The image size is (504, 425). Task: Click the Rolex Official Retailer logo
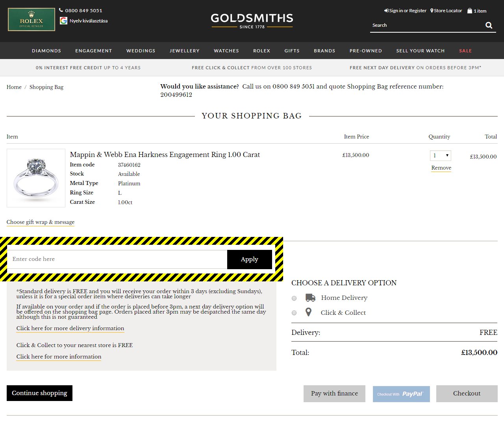[x=31, y=19]
